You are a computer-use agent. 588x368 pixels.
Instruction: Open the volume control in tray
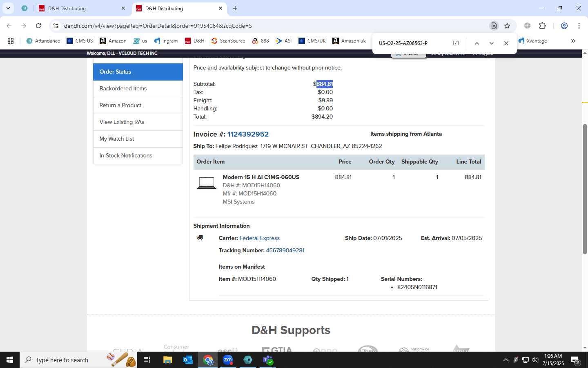[x=535, y=360]
